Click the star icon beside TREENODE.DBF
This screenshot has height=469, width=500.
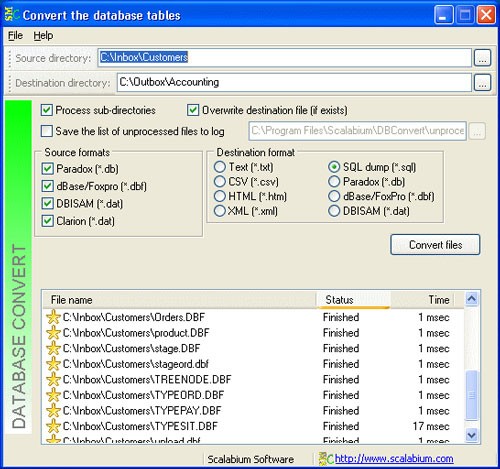click(x=53, y=379)
